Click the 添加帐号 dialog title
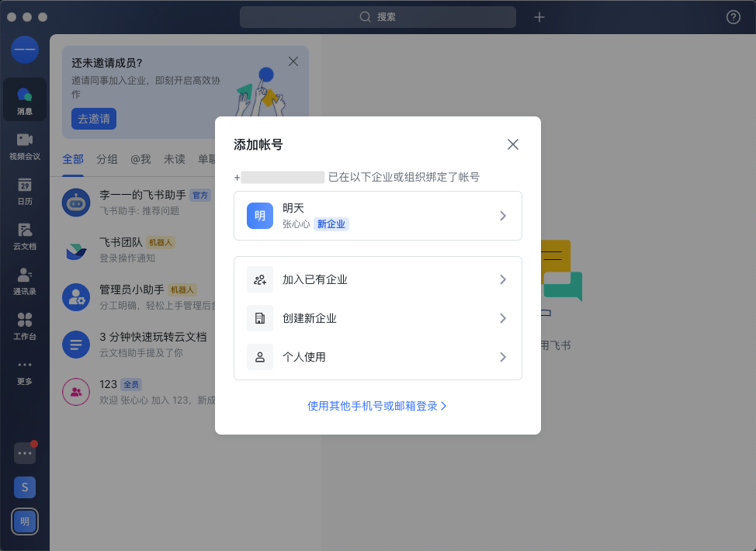This screenshot has width=756, height=551. tap(258, 144)
